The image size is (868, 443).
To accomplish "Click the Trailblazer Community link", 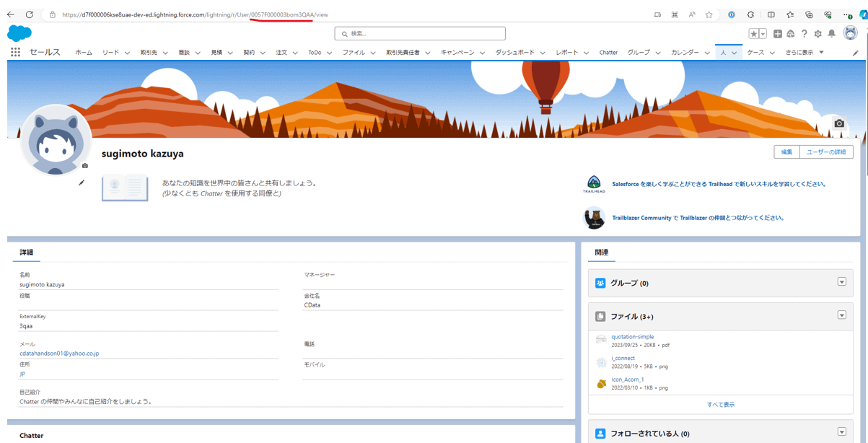I will click(698, 218).
